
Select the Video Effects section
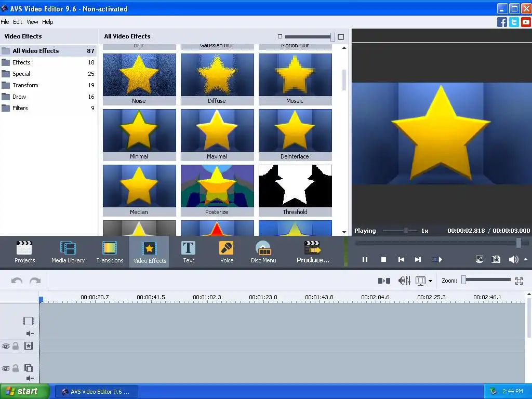tap(149, 252)
